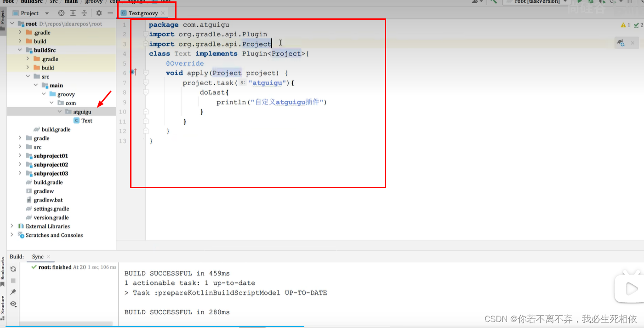Open the Bookmarks tool window stripe button
The width and height of the screenshot is (644, 328).
click(3, 272)
